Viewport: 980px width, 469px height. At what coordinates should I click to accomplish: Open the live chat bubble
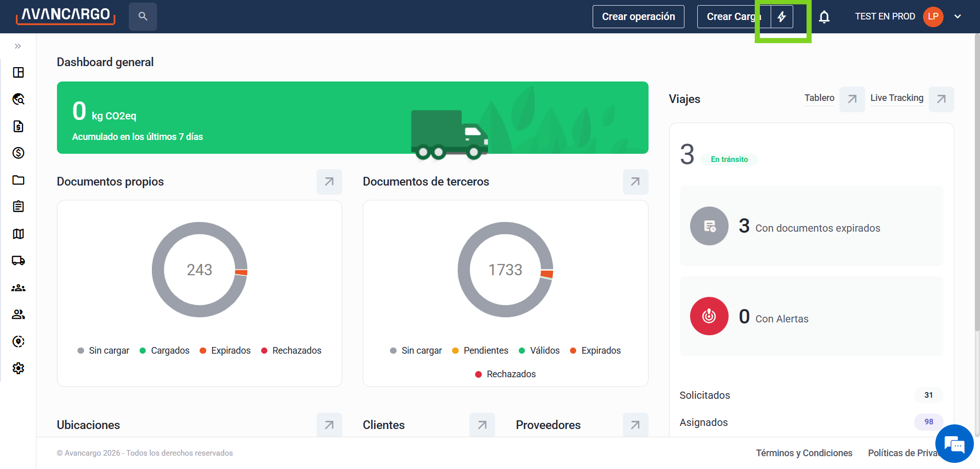pyautogui.click(x=954, y=444)
